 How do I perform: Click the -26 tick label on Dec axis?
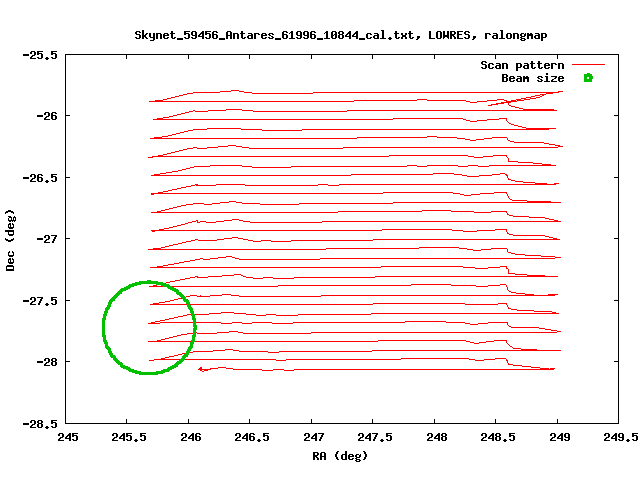47,116
